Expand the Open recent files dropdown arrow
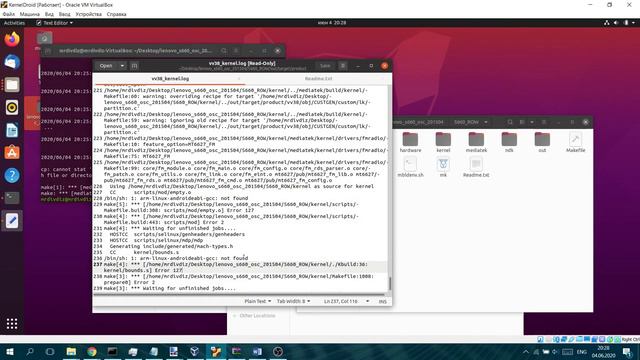 [122, 66]
